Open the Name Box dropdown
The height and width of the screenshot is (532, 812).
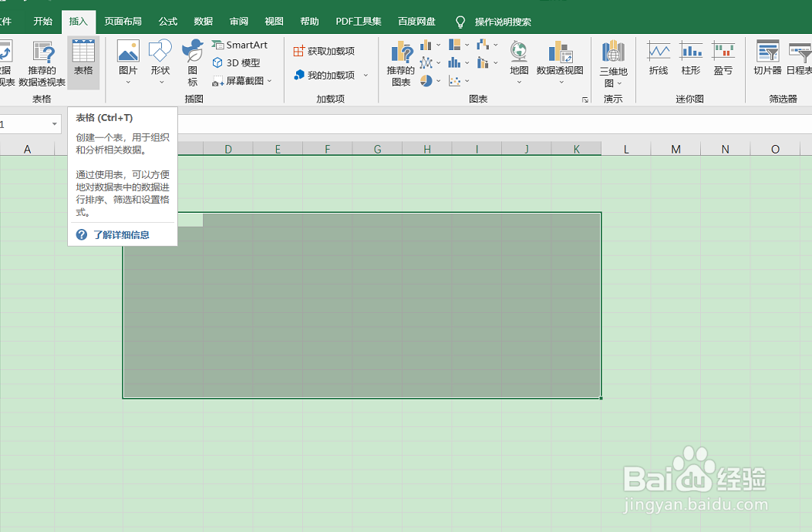click(55, 124)
